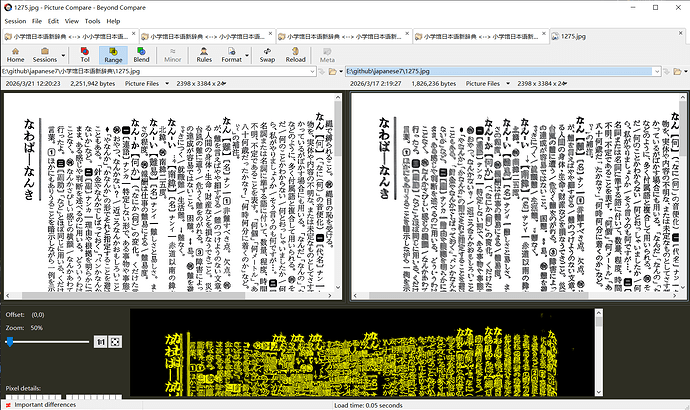Open the Session menu
The width and height of the screenshot is (690, 410).
[x=15, y=21]
